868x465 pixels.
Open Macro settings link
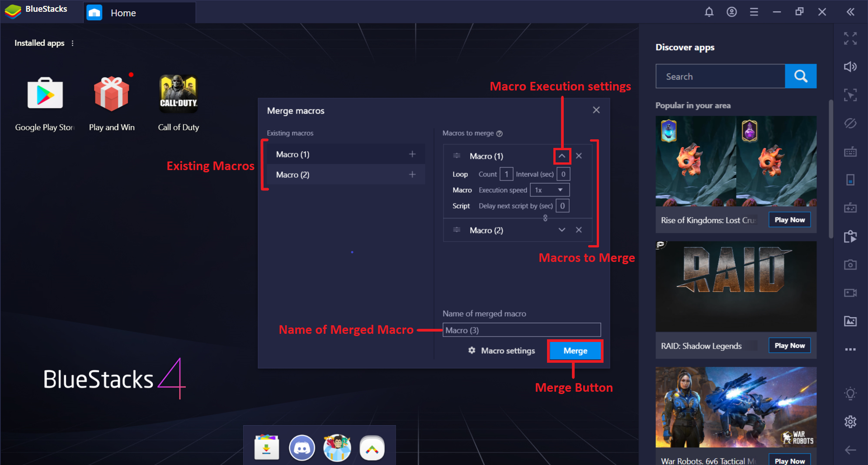(x=501, y=351)
